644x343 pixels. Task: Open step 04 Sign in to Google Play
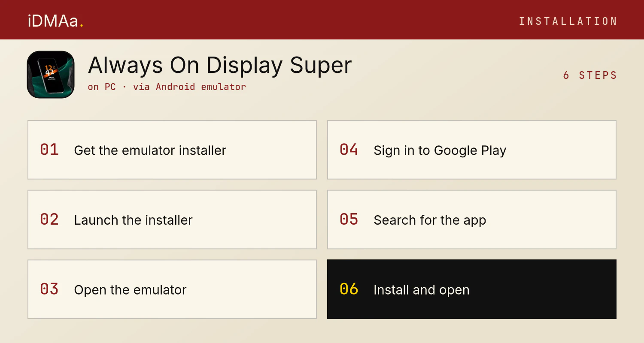(x=472, y=150)
